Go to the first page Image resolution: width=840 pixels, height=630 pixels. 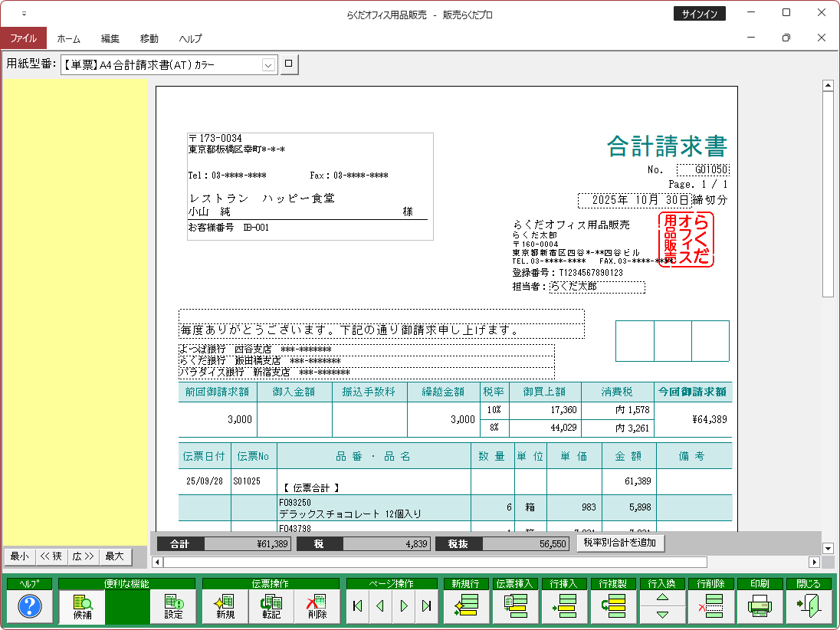point(358,606)
